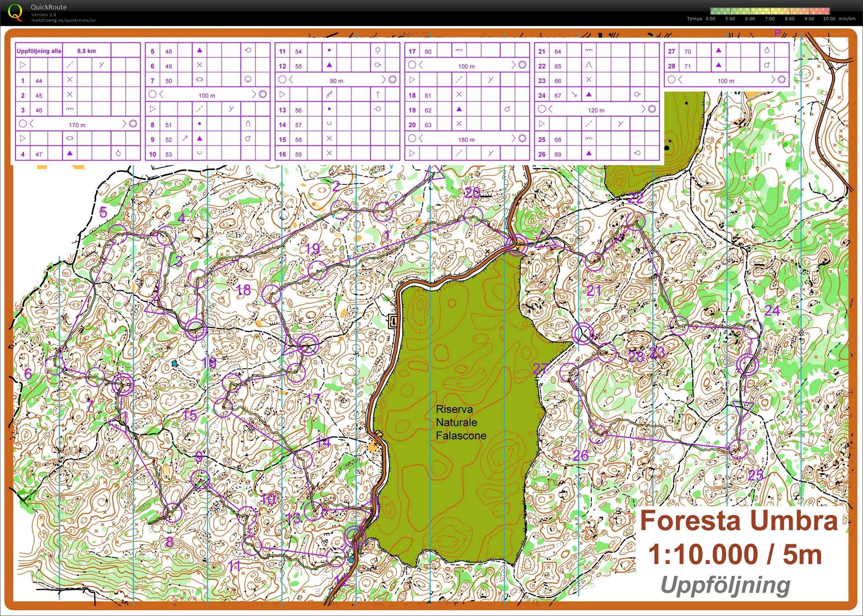Click the Tempo legend label
This screenshot has height=616, width=863.
[695, 19]
